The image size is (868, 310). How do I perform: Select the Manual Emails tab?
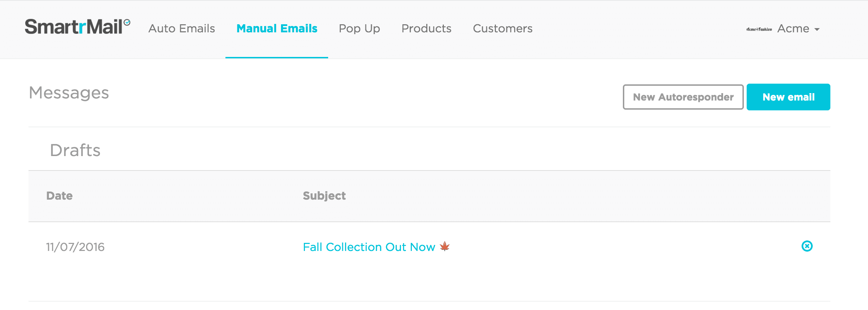tap(277, 28)
